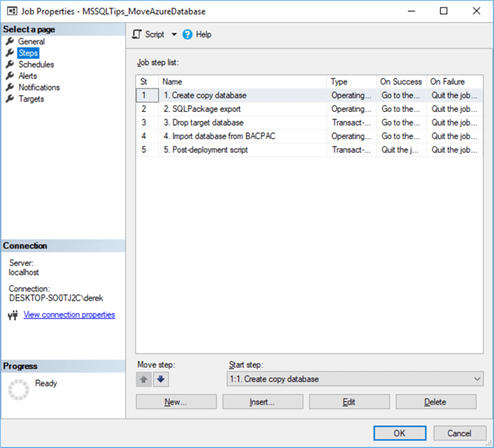Maximize the Job Properties window
494x448 pixels.
pos(443,11)
